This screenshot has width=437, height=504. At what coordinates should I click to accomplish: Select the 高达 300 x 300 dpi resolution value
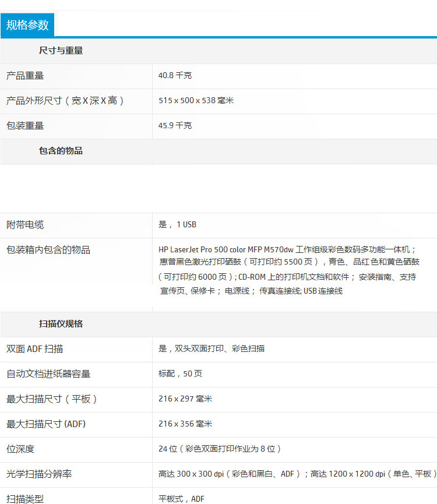point(298,474)
